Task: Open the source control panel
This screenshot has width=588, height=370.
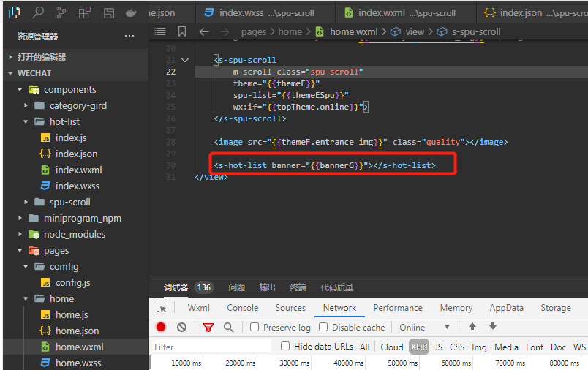Action: click(61, 13)
